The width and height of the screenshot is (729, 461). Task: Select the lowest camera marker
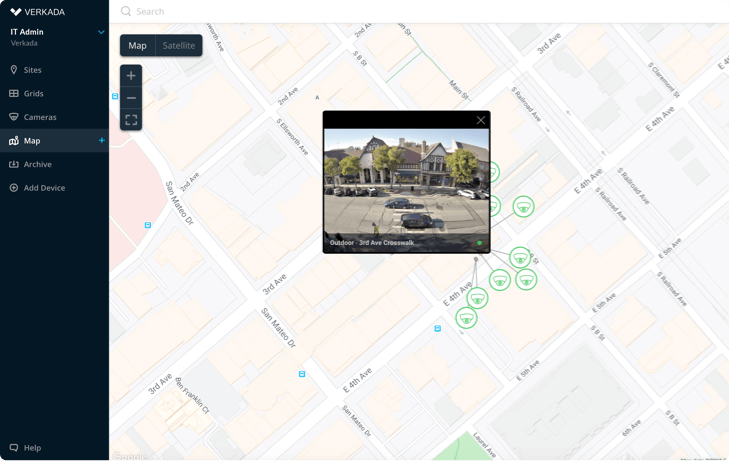pyautogui.click(x=466, y=318)
